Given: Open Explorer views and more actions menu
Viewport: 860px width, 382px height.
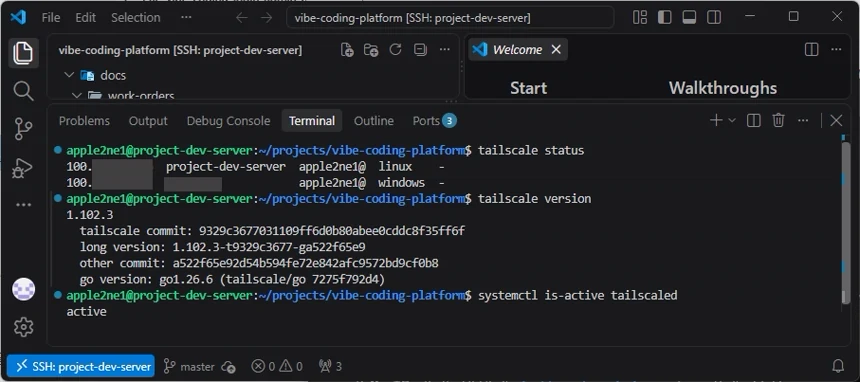Looking at the screenshot, I should [445, 50].
